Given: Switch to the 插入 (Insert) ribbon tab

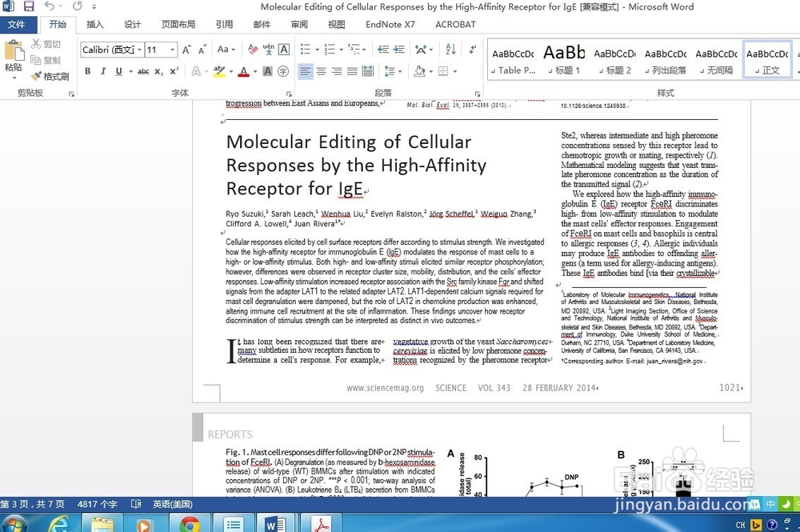Looking at the screenshot, I should coord(95,25).
